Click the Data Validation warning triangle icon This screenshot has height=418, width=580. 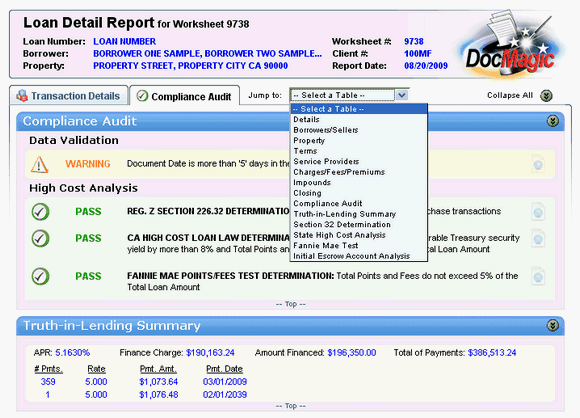(x=40, y=164)
